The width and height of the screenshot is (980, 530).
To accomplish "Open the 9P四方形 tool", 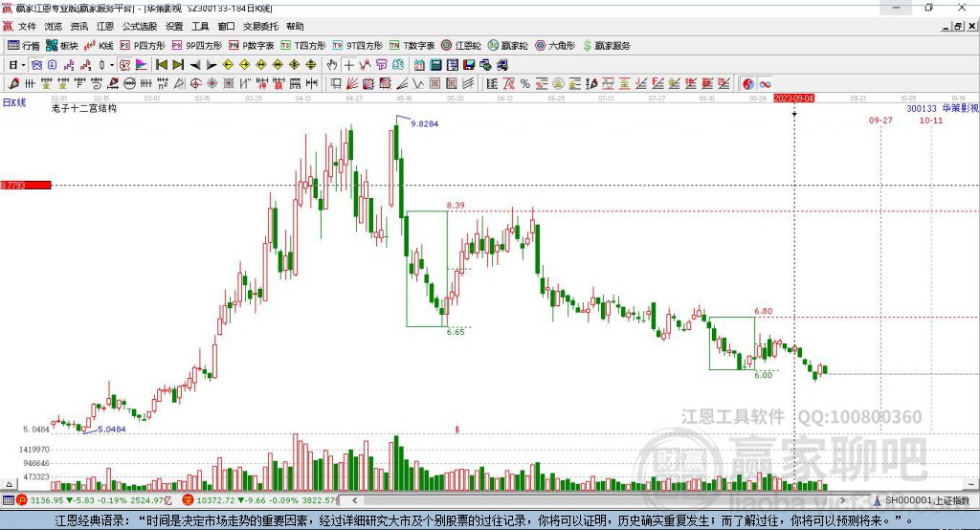I will tap(197, 46).
